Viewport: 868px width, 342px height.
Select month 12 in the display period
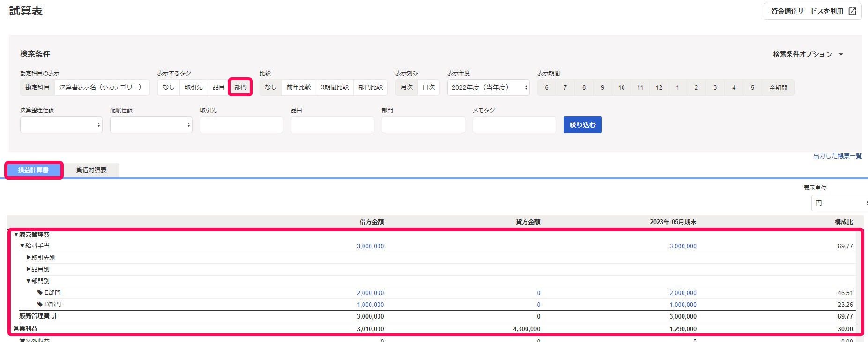(659, 87)
